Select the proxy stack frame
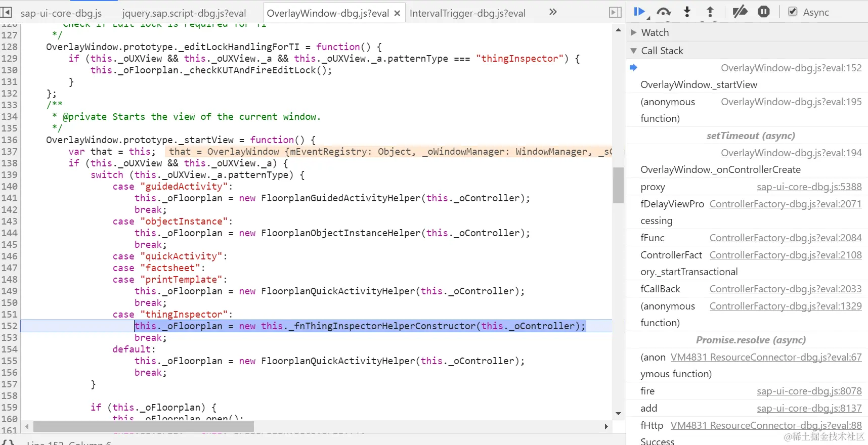The image size is (868, 445). coord(653,187)
